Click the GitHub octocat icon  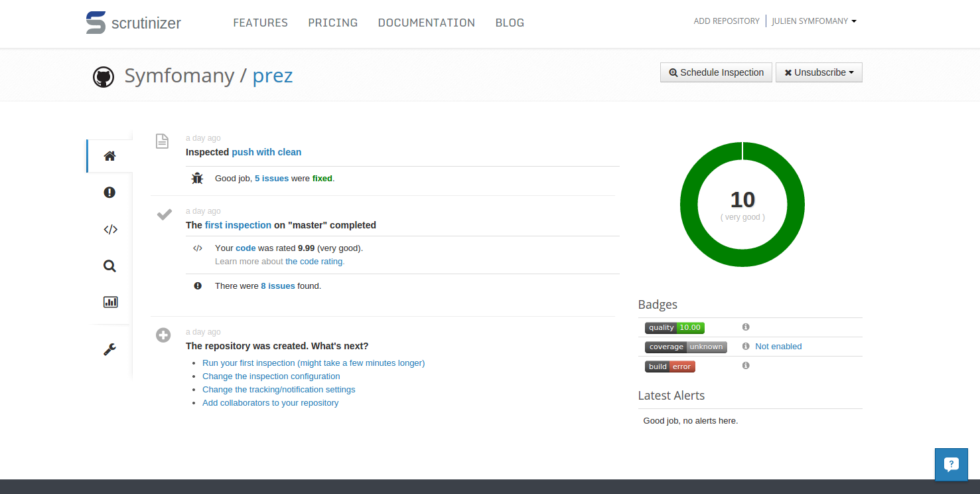pos(104,77)
